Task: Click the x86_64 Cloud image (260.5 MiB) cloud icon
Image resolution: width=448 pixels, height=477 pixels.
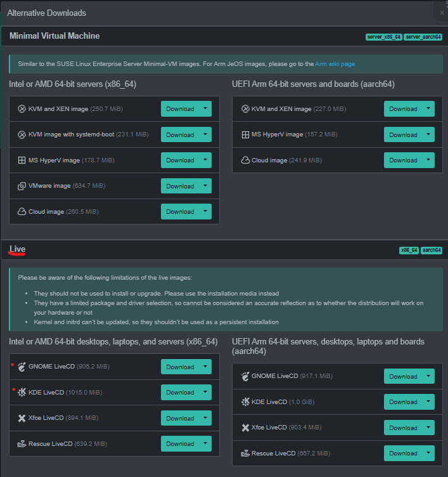Action: pyautogui.click(x=22, y=212)
